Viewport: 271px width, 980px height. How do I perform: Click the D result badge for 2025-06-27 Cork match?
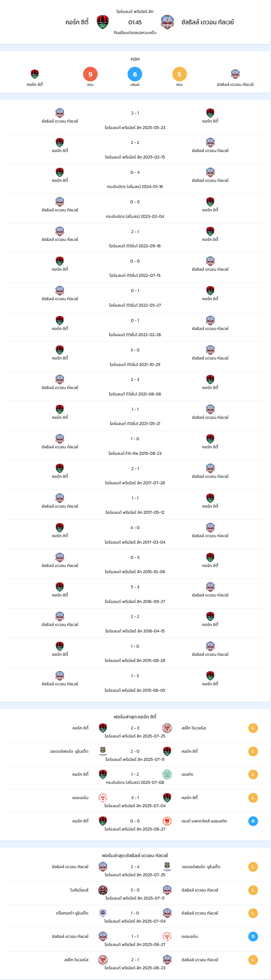point(253,821)
